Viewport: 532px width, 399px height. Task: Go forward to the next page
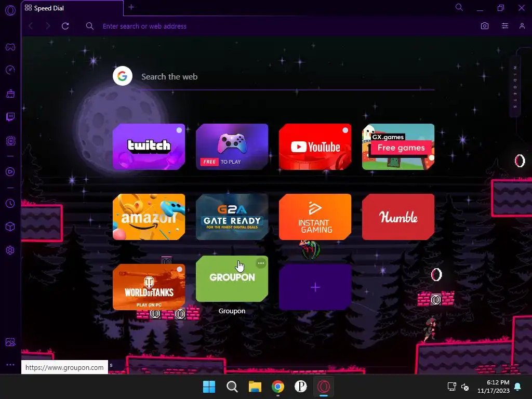(x=48, y=26)
